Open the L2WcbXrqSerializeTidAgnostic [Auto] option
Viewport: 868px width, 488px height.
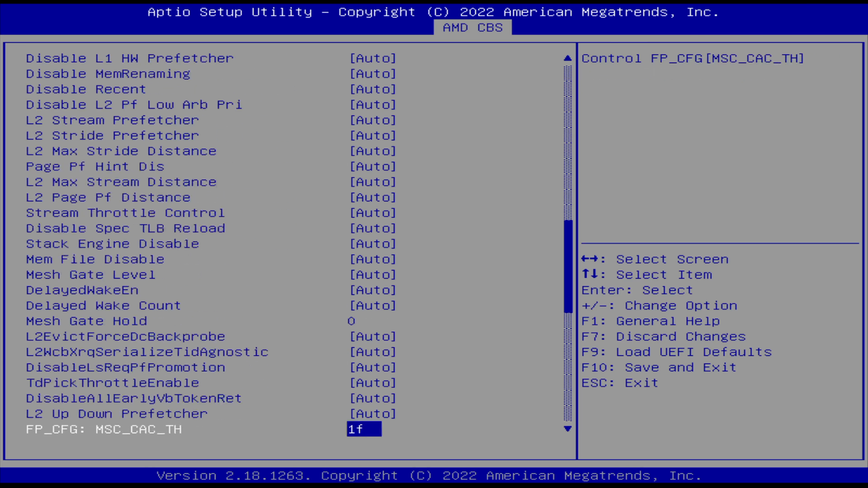pos(373,352)
